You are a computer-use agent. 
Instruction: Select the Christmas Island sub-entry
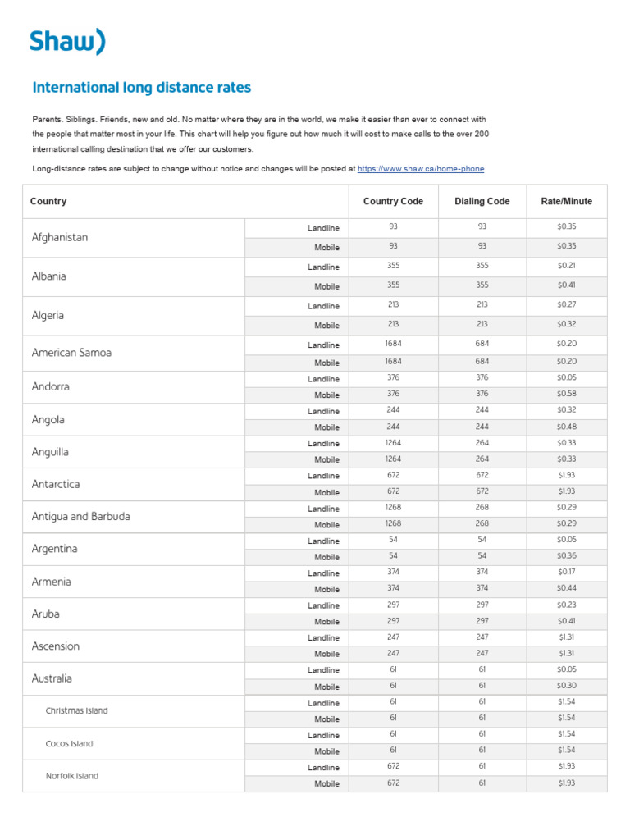click(x=76, y=711)
